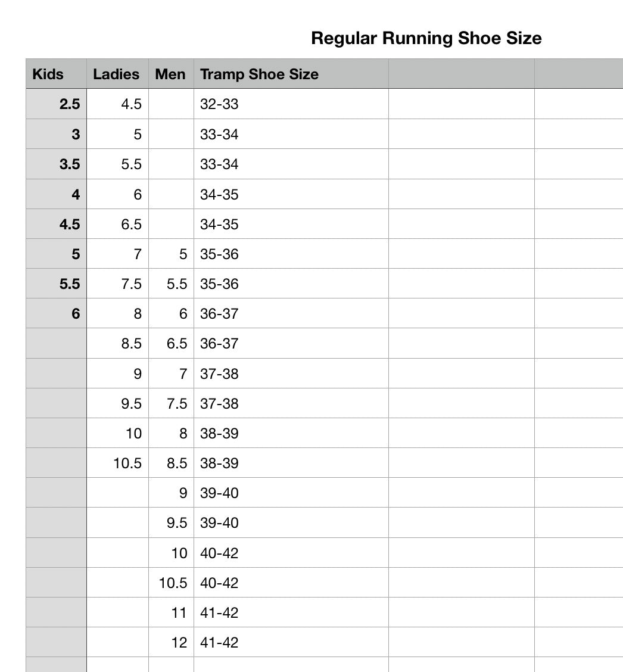The image size is (623, 672).
Task: Click the Regular Running Shoe Size title
Action: [426, 38]
